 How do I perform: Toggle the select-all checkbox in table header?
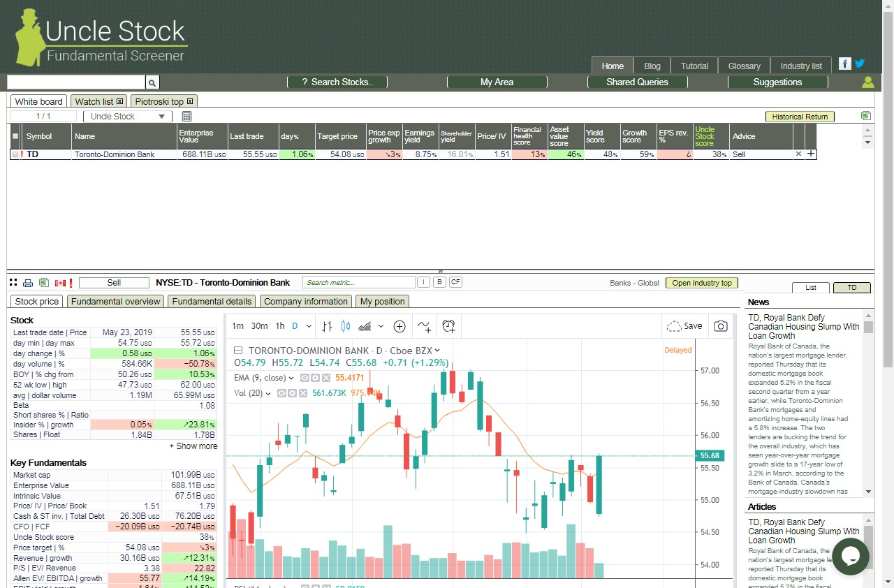[15, 136]
